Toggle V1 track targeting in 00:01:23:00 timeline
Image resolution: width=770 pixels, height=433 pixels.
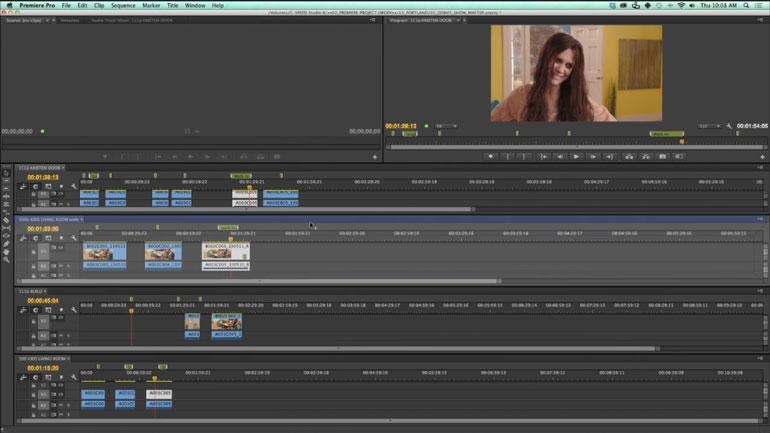pyautogui.click(x=43, y=252)
